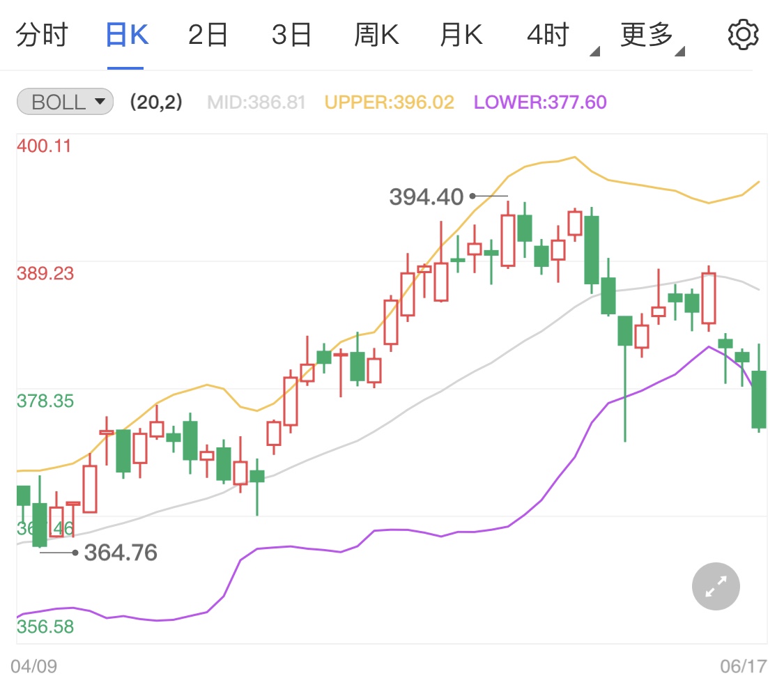The width and height of the screenshot is (784, 685).
Task: Click the UPPER:396.02 value
Action: [389, 102]
